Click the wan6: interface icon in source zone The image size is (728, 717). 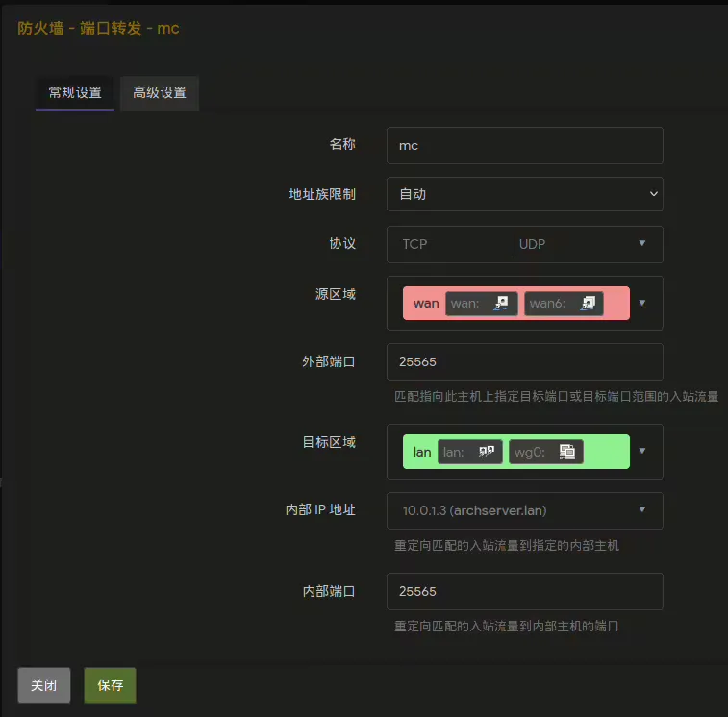[x=588, y=304]
